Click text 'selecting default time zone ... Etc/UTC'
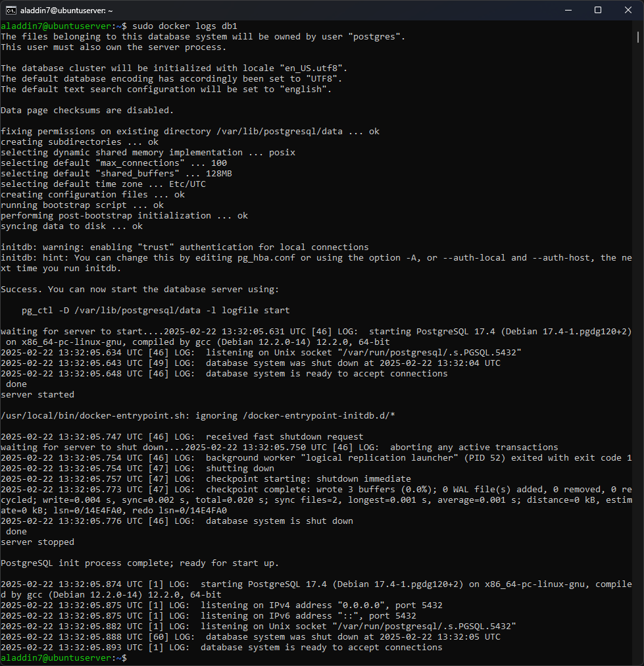Screen dimensions: 644x666 (x=103, y=184)
